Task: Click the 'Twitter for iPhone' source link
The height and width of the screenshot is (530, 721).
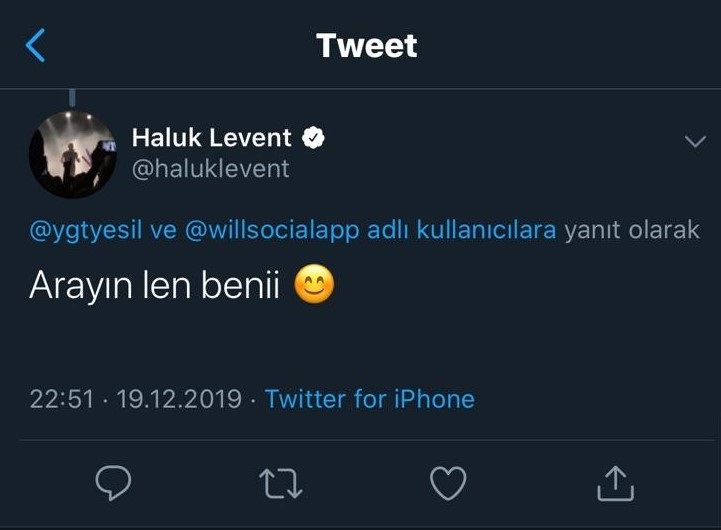Action: click(x=369, y=400)
